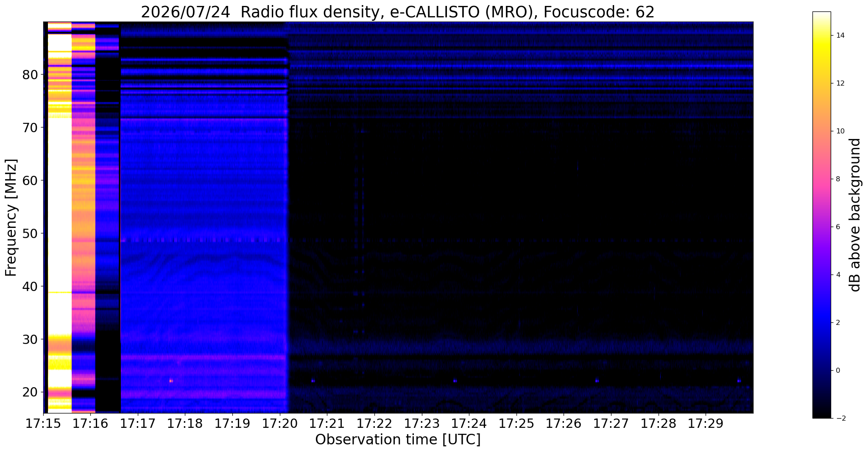
Task: Click the plot title text
Action: (x=397, y=12)
